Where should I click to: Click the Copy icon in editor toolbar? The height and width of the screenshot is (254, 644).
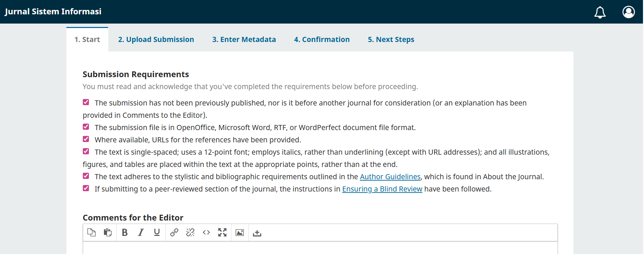click(x=91, y=232)
